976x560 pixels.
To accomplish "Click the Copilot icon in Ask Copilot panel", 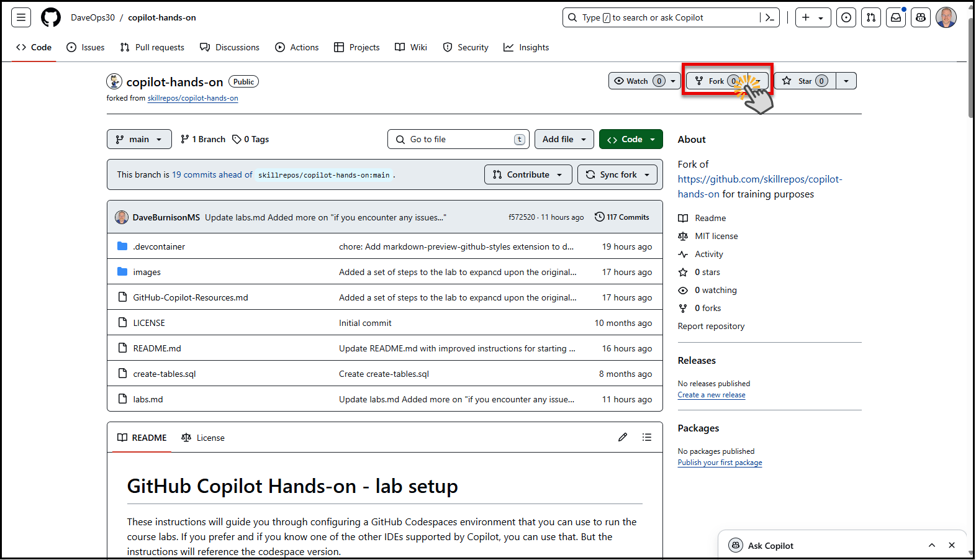I will 736,545.
